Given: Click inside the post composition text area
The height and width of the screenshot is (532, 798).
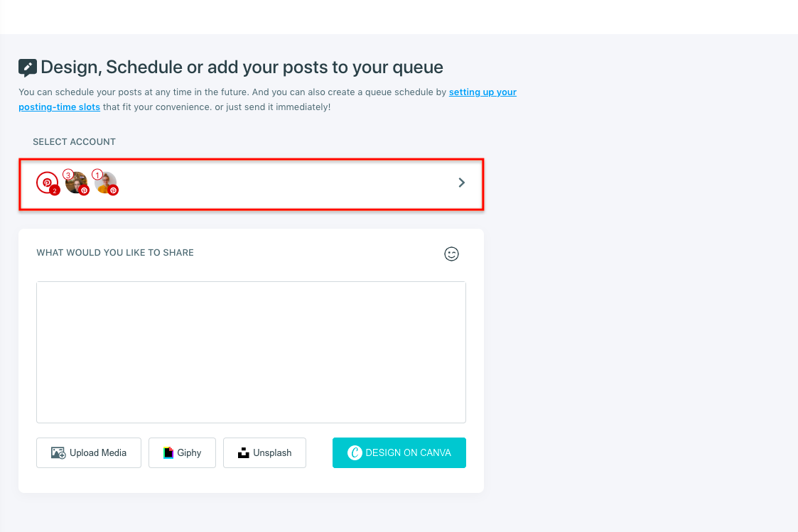Looking at the screenshot, I should [251, 352].
